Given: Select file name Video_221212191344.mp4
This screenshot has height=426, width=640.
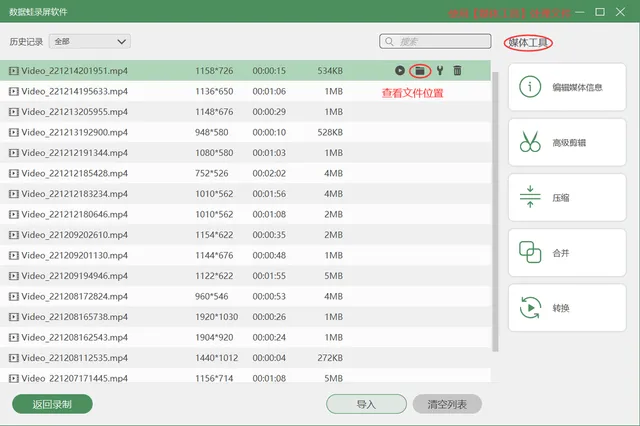Looking at the screenshot, I should [74, 153].
